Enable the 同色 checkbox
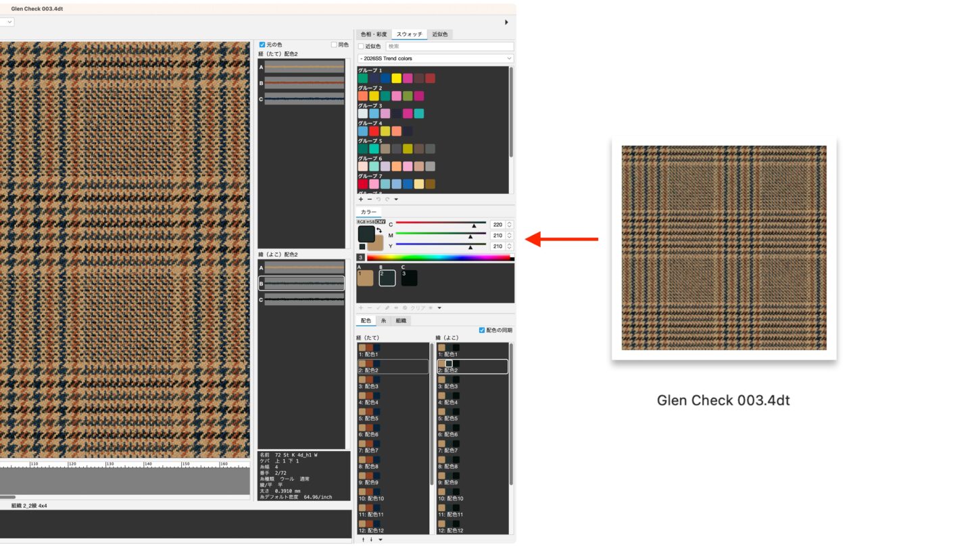This screenshot has width=980, height=547. click(334, 45)
